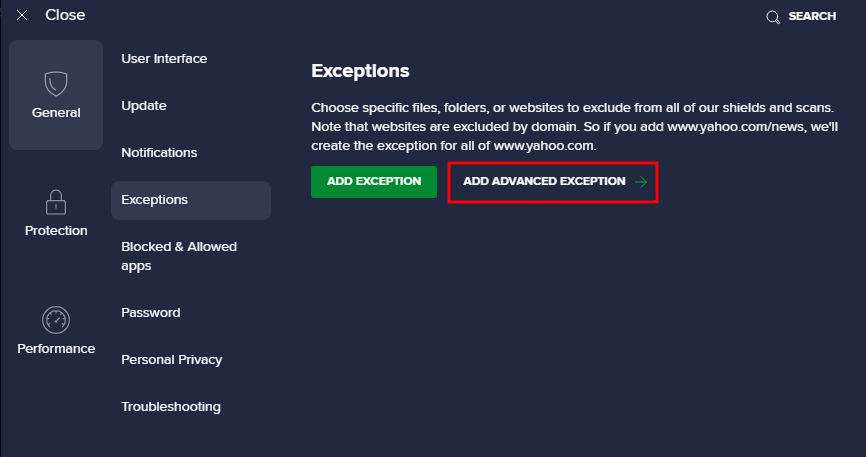
Task: Go to Notifications settings
Action: (159, 153)
